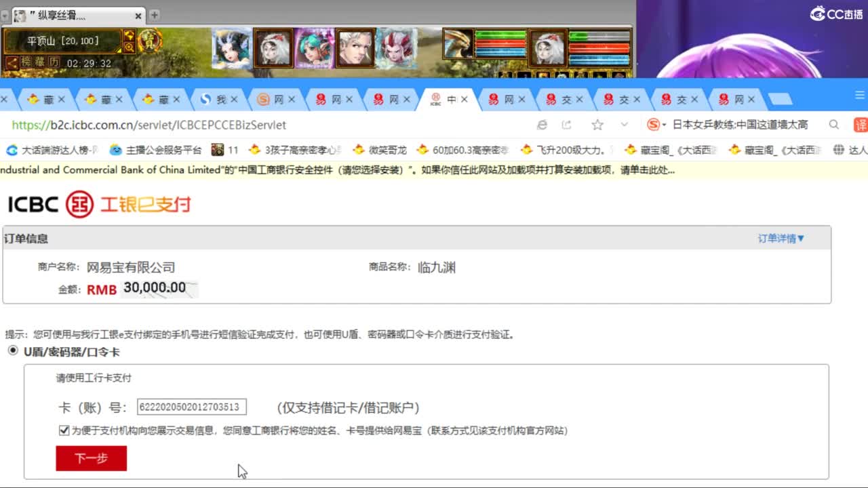Add new tab in game window with plus
This screenshot has width=868, height=488.
pos(155,15)
